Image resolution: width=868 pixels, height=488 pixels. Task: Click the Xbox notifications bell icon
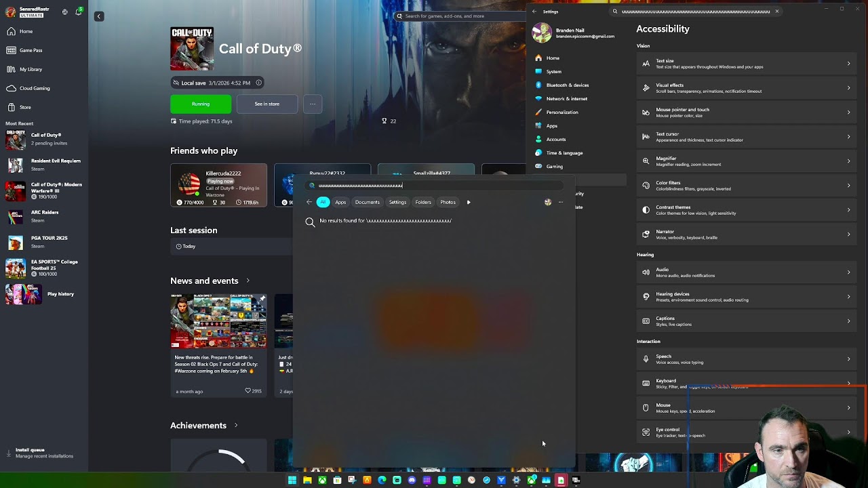[x=79, y=12]
